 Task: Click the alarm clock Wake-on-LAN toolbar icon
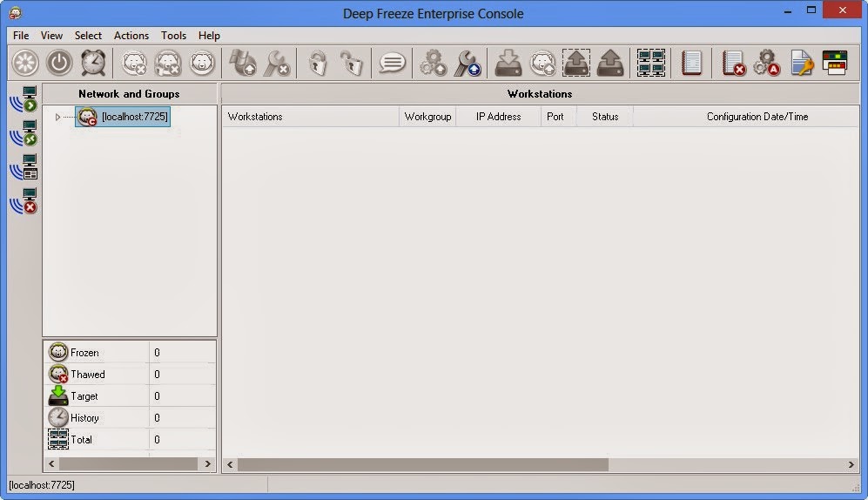93,63
